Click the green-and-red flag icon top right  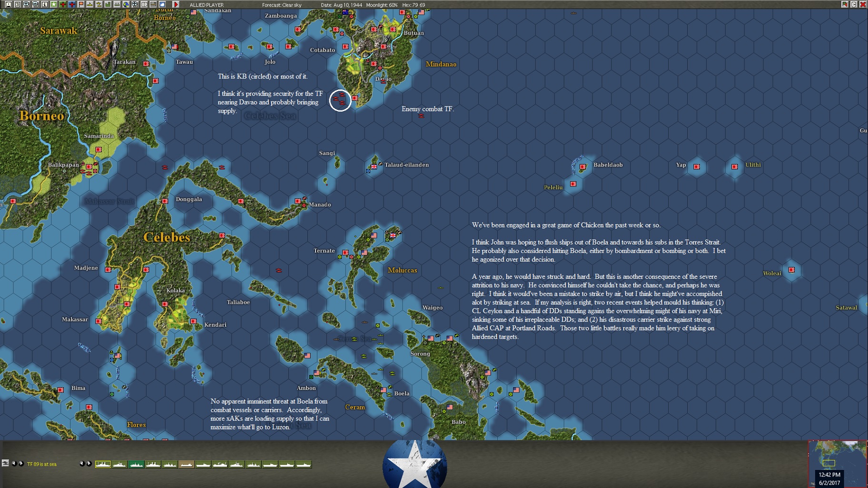click(845, 4)
